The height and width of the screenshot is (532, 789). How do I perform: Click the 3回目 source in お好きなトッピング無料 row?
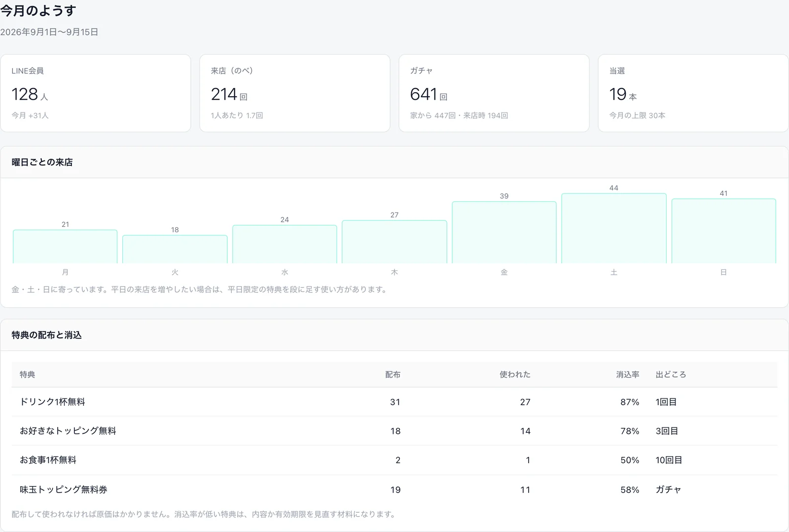(667, 431)
